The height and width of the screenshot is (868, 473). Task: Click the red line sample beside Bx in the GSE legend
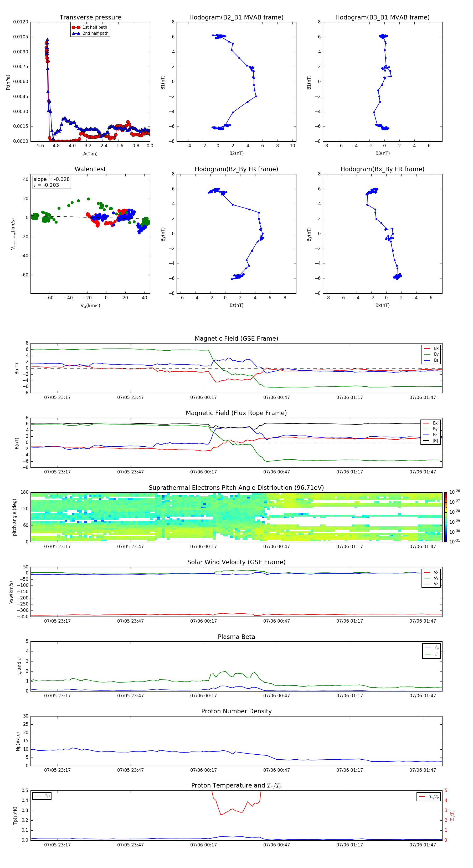pos(427,349)
